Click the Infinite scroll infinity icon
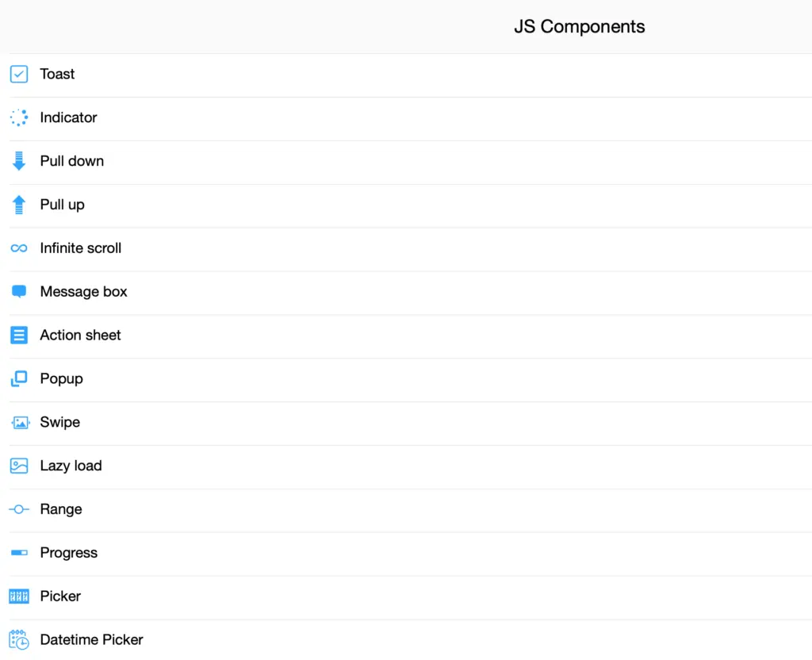 (19, 247)
